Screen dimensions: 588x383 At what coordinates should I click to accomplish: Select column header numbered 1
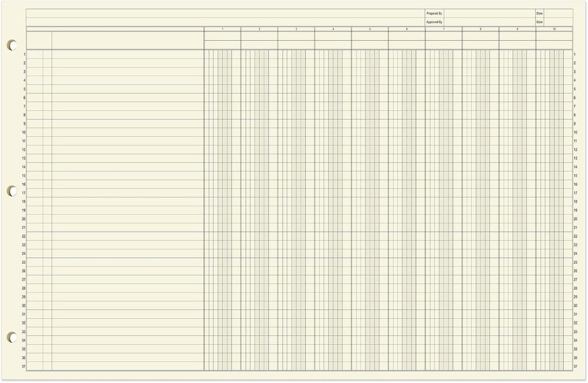[x=223, y=29]
